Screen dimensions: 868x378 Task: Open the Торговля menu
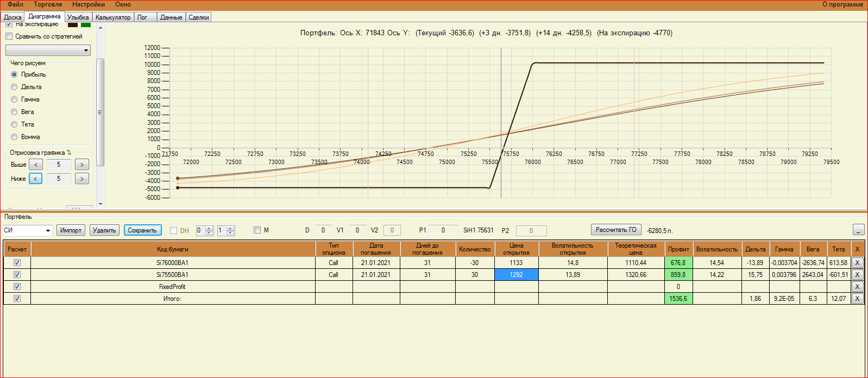[48, 4]
